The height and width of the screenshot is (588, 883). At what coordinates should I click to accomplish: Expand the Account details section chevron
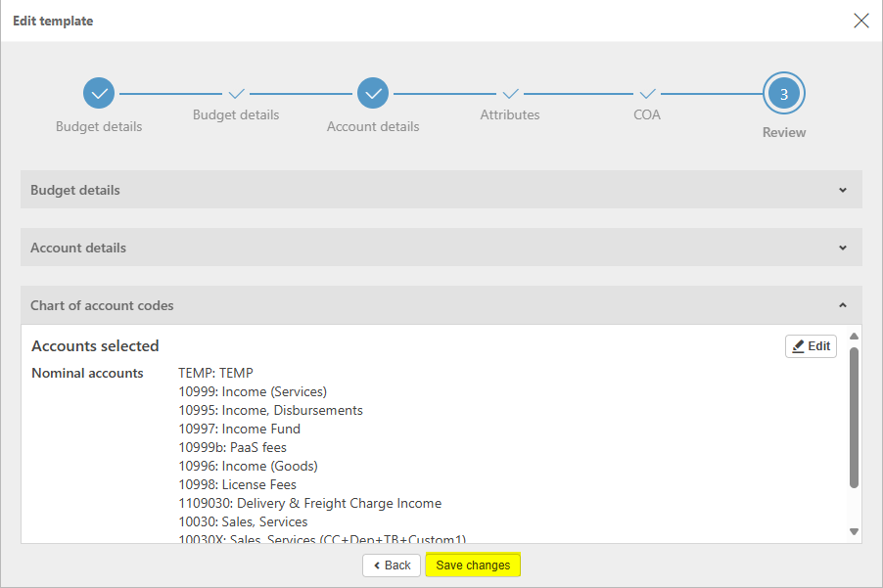tap(843, 248)
